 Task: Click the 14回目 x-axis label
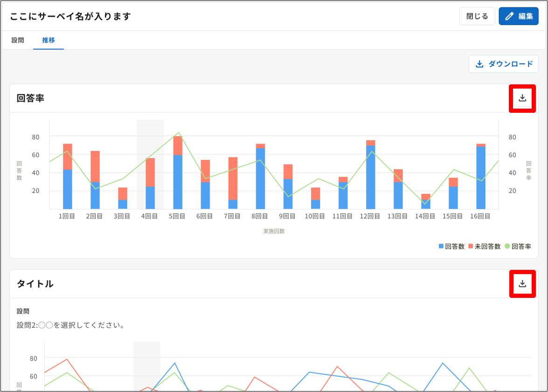click(x=425, y=217)
